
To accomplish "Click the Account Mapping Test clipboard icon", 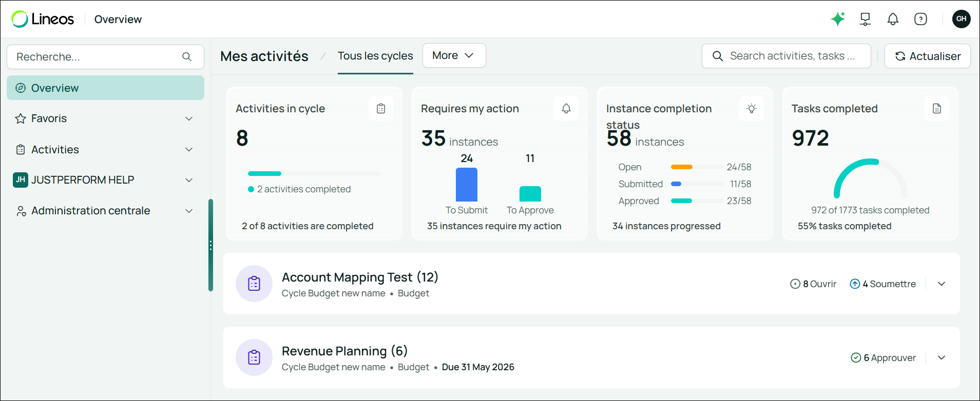I will coord(254,284).
